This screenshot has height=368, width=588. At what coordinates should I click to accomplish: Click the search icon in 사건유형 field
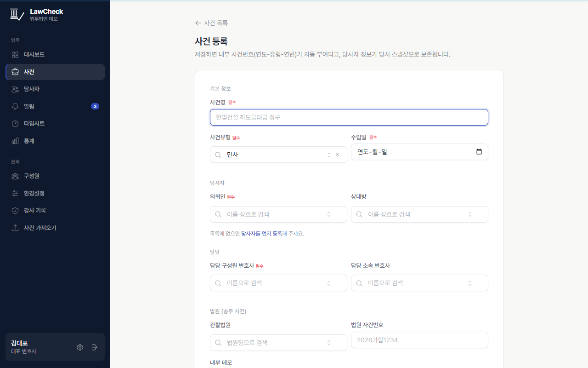218,155
